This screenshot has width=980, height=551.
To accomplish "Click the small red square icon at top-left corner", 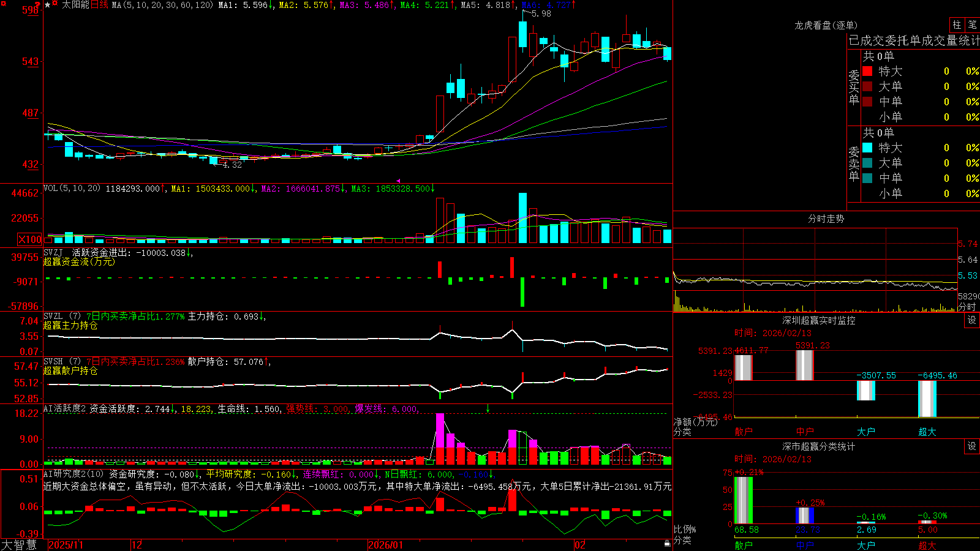I will pos(3,4).
